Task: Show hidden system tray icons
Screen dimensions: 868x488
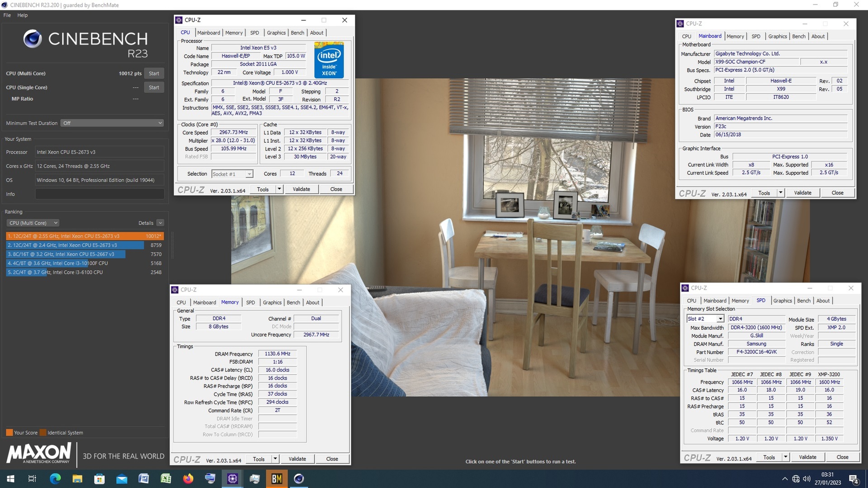Action: point(785,479)
